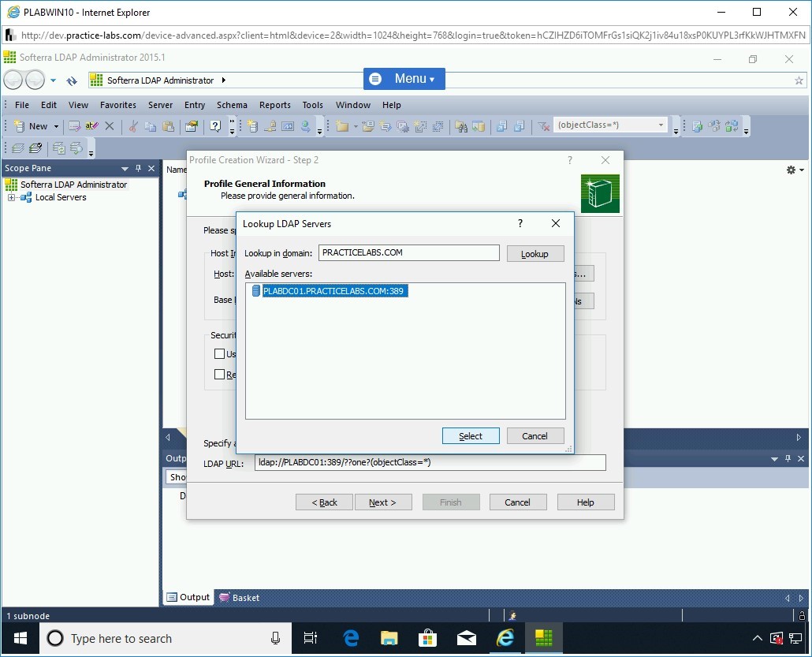Click the Copy icon in toolbar
Viewport: 812px width, 657px height.
coord(150,126)
